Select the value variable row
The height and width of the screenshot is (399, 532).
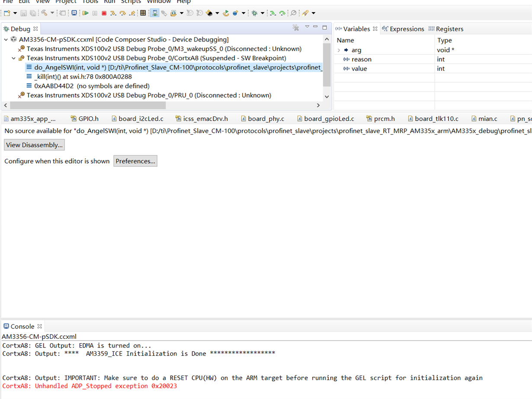(433, 69)
